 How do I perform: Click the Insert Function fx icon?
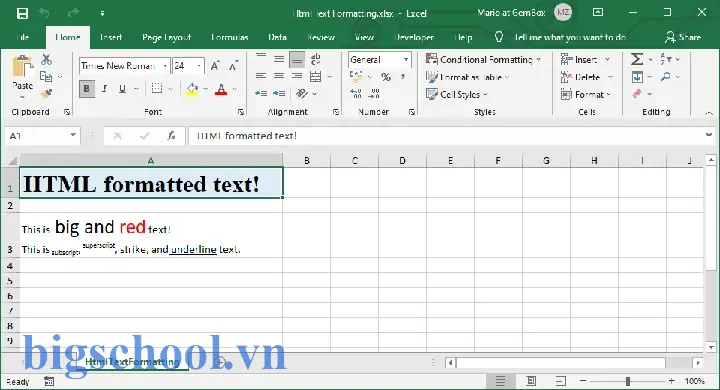click(171, 136)
